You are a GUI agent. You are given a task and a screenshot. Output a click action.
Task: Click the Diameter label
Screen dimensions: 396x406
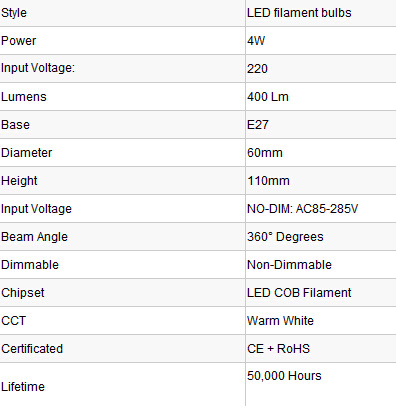(x=26, y=153)
